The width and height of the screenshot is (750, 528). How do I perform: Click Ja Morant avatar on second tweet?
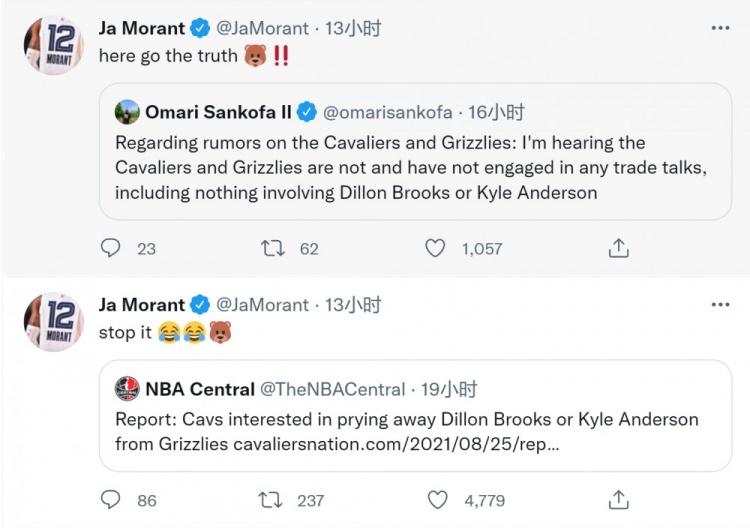(x=53, y=321)
